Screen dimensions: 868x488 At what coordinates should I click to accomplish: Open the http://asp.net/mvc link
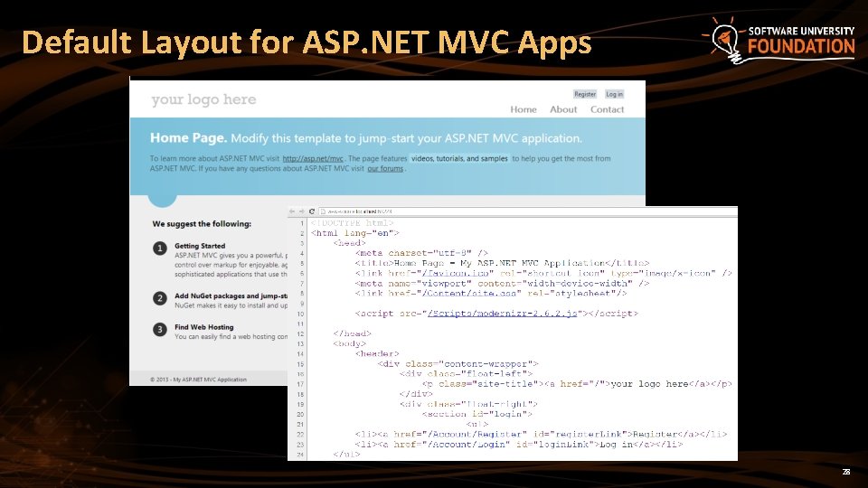313,159
